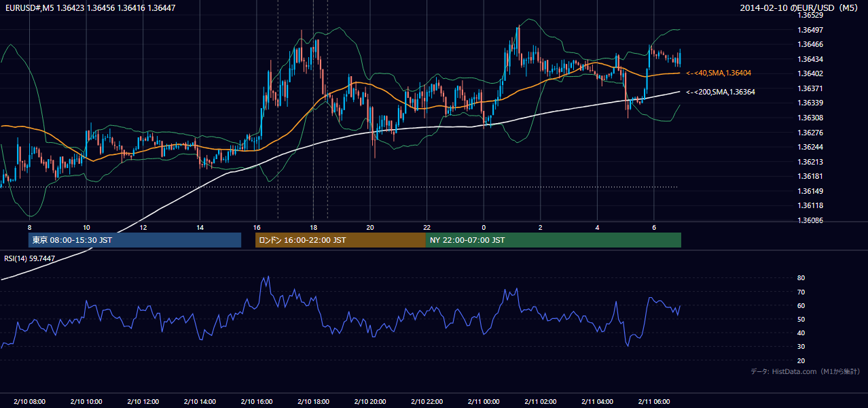Click RSI scale value 30
The image size is (868, 408).
tap(801, 347)
